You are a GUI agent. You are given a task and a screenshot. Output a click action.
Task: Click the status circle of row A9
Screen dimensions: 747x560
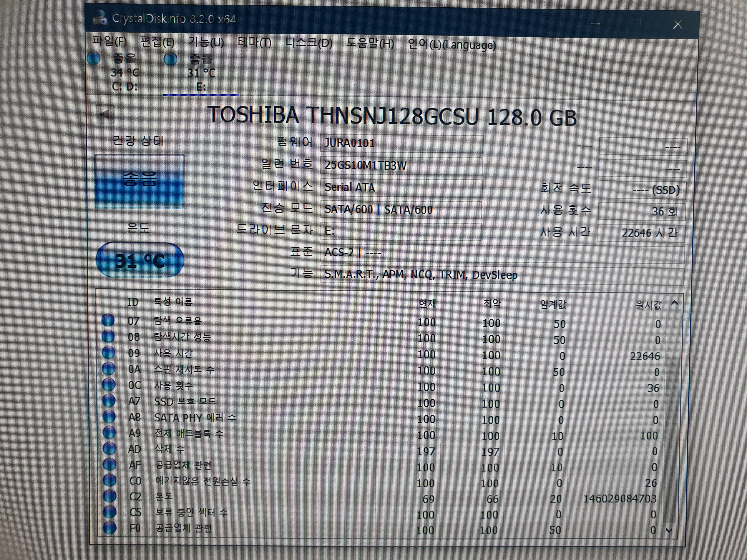pyautogui.click(x=109, y=432)
